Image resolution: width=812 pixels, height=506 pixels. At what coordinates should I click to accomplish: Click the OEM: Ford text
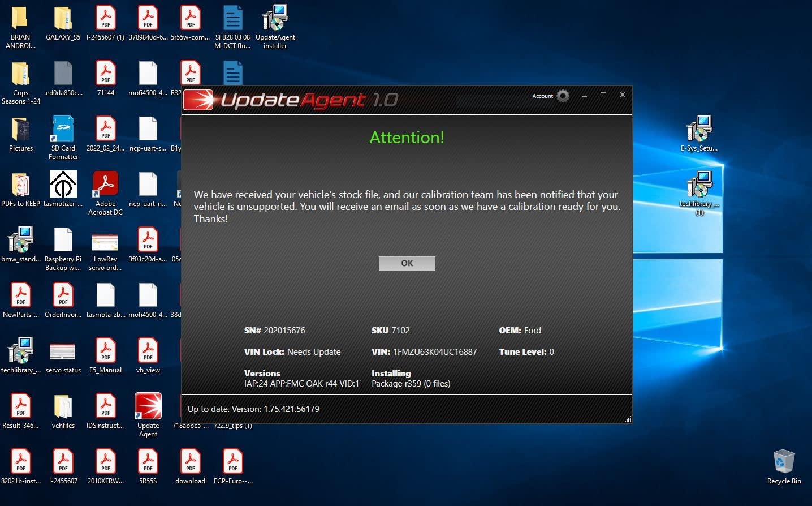click(x=520, y=331)
